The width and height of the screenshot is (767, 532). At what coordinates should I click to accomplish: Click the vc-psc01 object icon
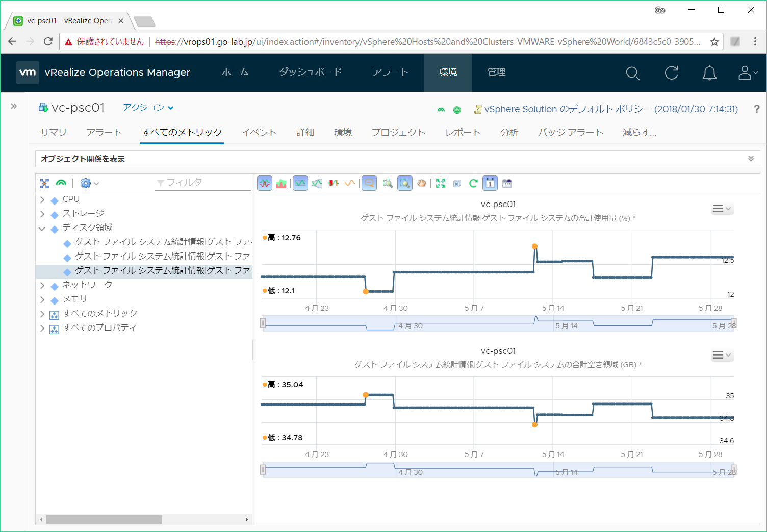tap(43, 108)
